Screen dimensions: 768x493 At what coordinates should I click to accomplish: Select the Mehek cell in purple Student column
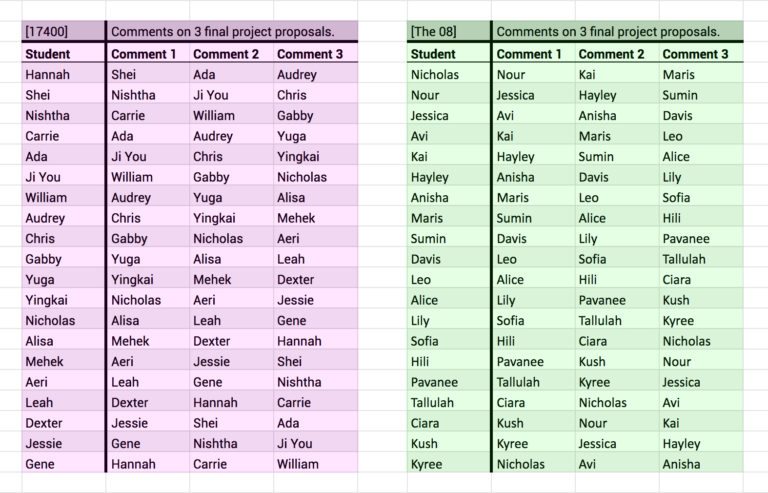pos(64,361)
